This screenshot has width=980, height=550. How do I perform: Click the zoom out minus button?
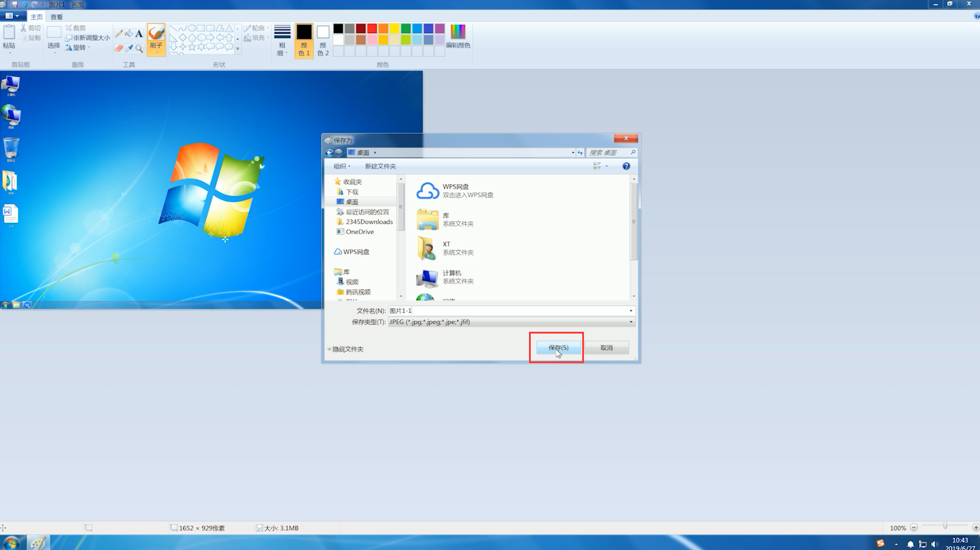[x=914, y=528]
